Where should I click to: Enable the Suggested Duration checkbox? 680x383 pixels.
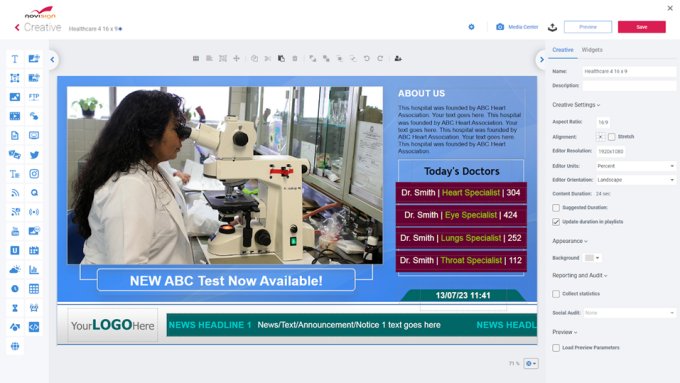[556, 208]
